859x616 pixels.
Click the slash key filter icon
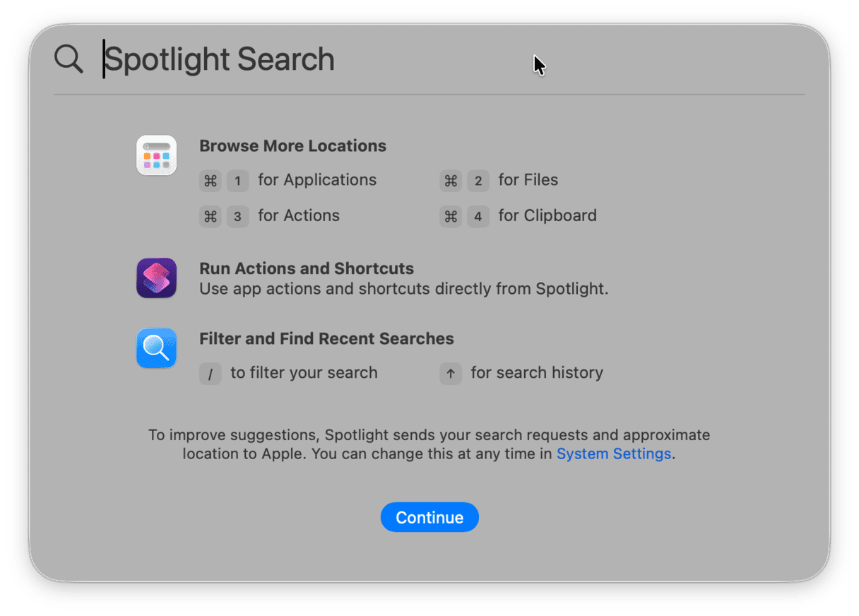point(211,373)
